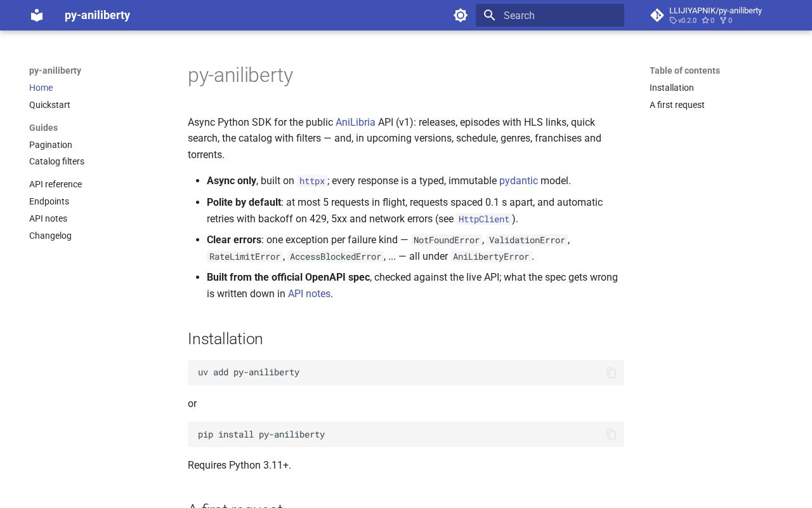This screenshot has height=508, width=812.
Task: Click the 'NotFoundError' code text
Action: pos(446,240)
